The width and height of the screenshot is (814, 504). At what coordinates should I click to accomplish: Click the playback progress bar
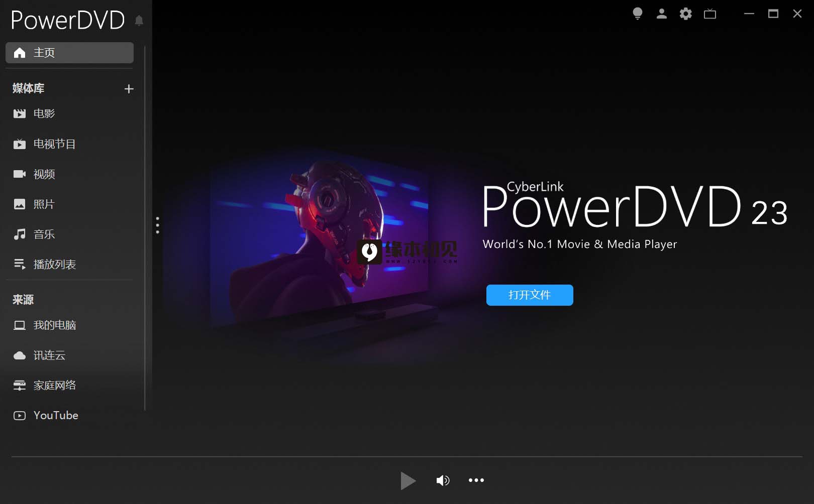(x=407, y=457)
